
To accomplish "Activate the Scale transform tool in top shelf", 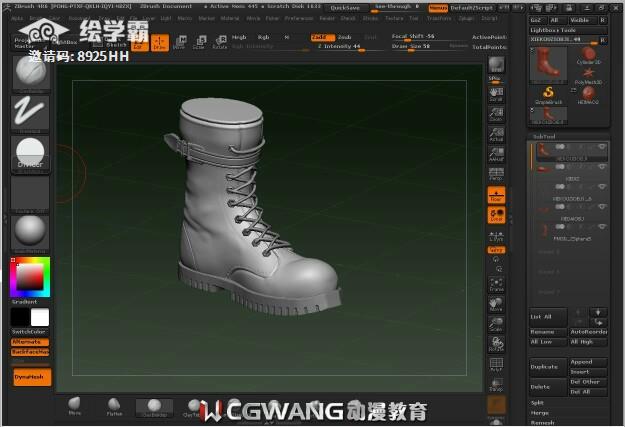I will pyautogui.click(x=199, y=43).
